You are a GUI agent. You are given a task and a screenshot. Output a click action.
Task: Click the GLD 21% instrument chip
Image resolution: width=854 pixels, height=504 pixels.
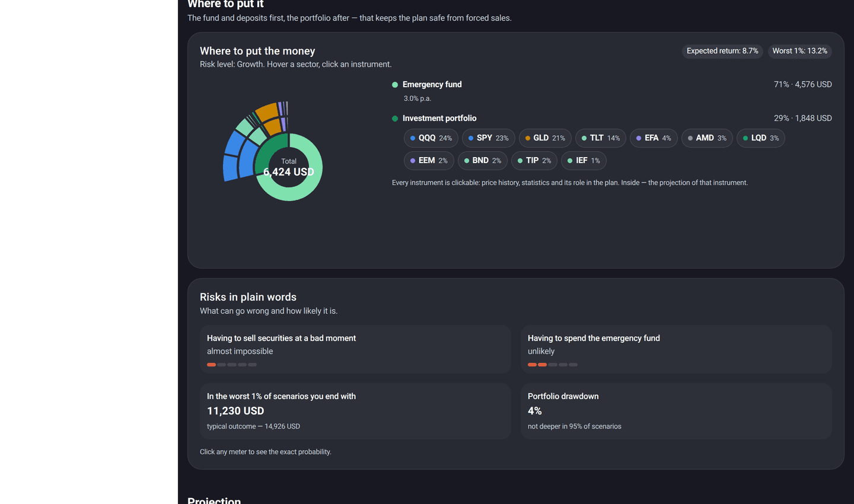click(x=545, y=138)
